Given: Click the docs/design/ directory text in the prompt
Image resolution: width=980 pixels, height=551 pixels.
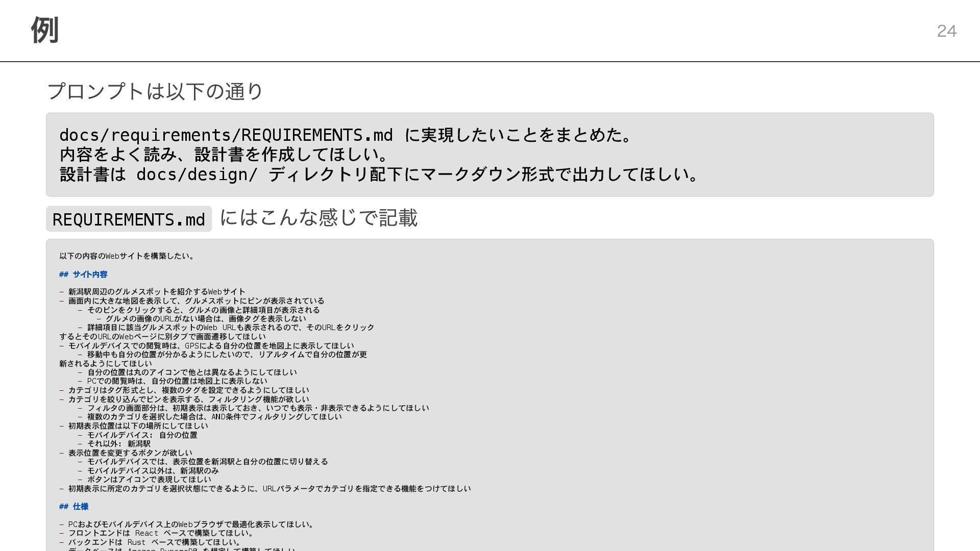Looking at the screenshot, I should (x=197, y=174).
